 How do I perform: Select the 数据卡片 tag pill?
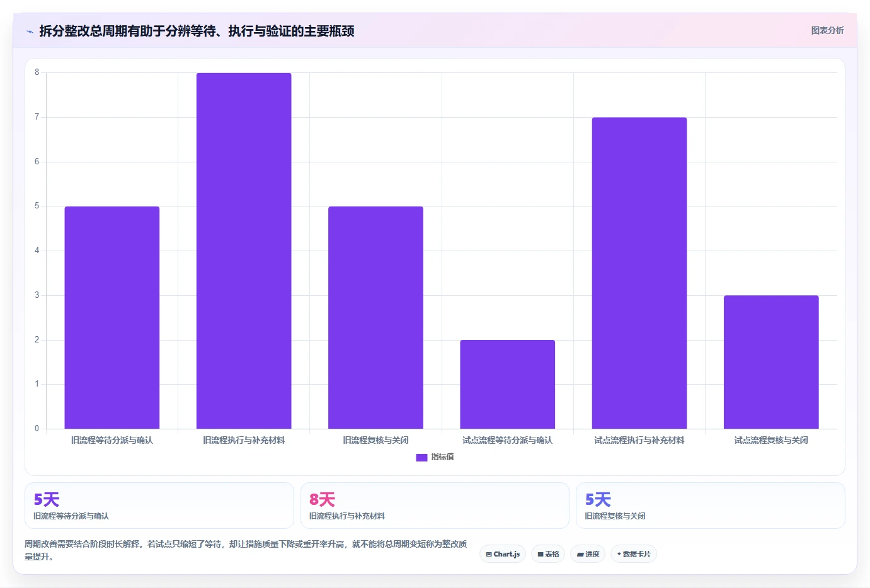pos(634,554)
